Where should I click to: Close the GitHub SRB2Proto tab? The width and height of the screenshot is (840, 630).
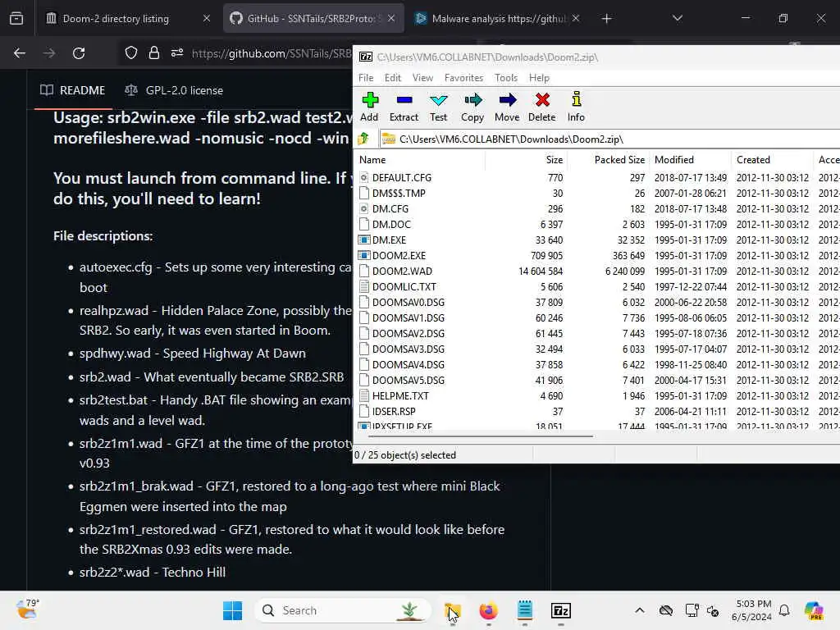point(391,18)
